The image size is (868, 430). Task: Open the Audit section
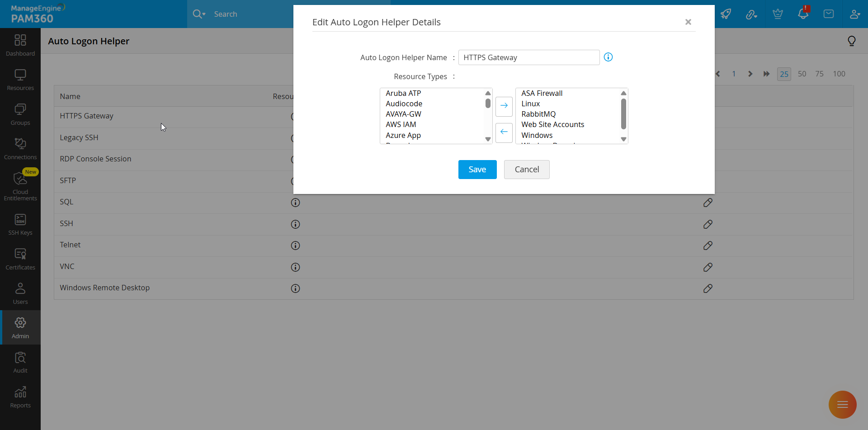[x=20, y=362]
